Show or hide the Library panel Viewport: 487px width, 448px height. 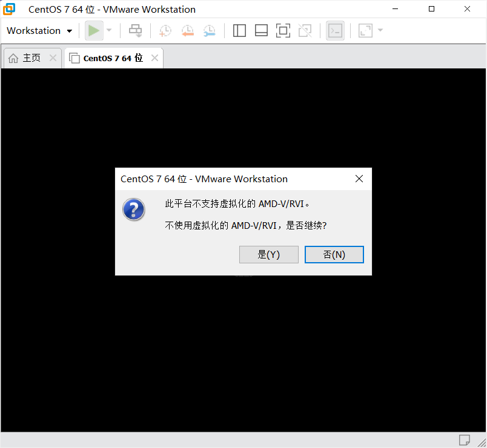tap(239, 30)
